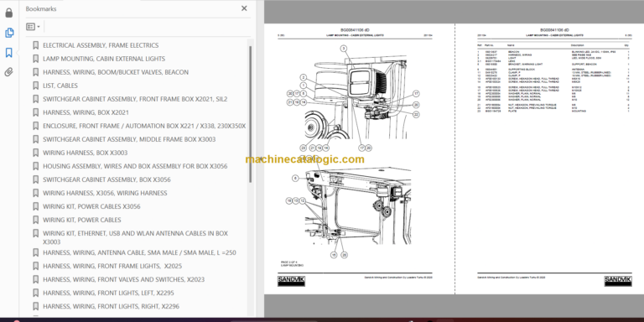Screen dimensions: 644x322
Task: Click bookmark icon beside SWITCHGEAR CABINET ASSEMBLY, BOX X3056
Action: pos(36,179)
